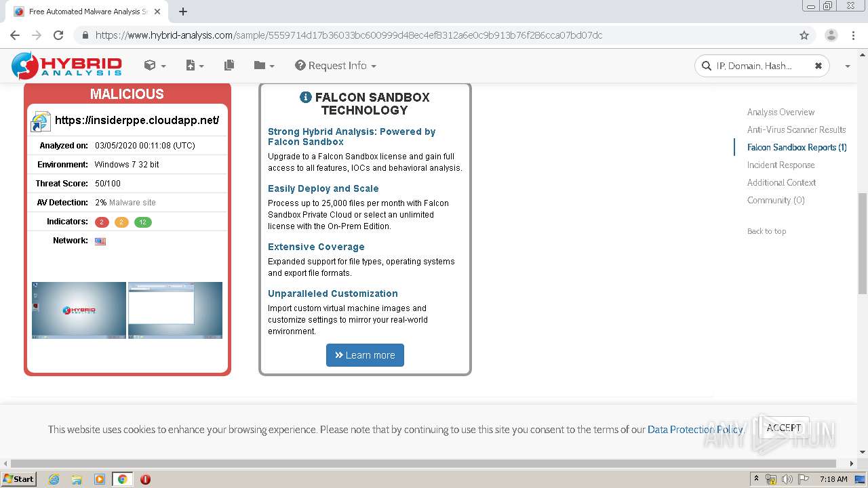This screenshot has height=488, width=868.
Task: Select Falcon Sandbox Reports (1) in sidebar
Action: coord(797,147)
